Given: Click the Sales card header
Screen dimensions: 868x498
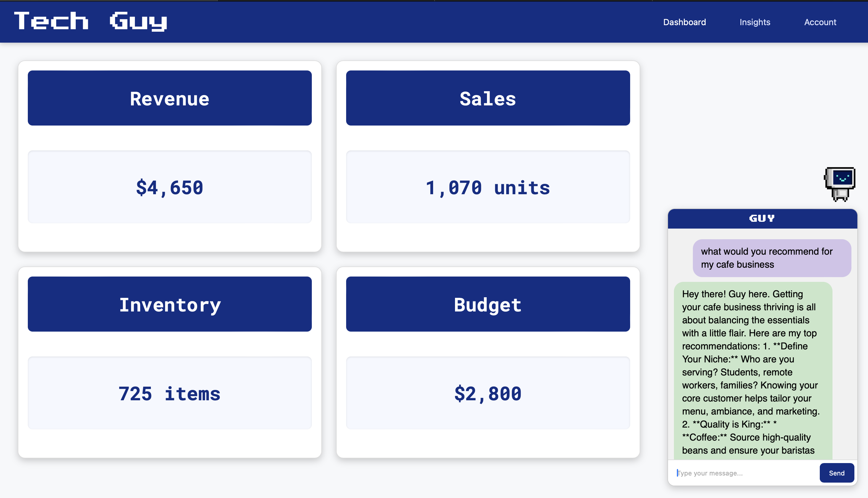Looking at the screenshot, I should [x=488, y=98].
